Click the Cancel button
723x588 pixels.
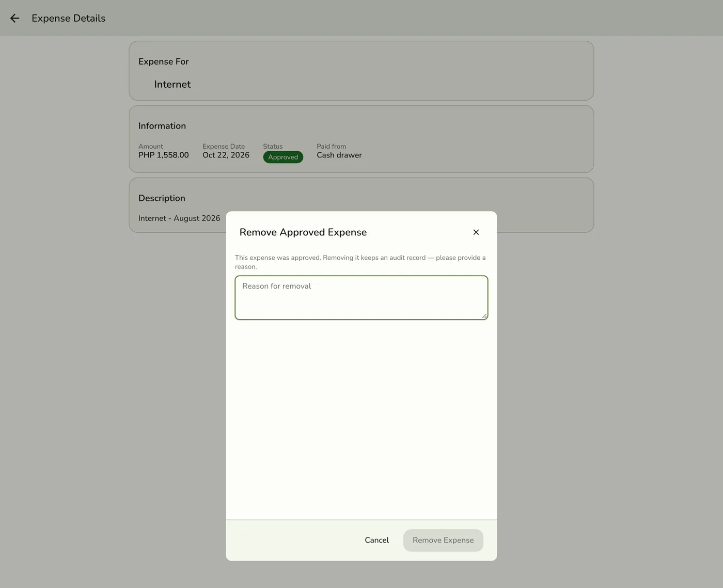(x=377, y=540)
